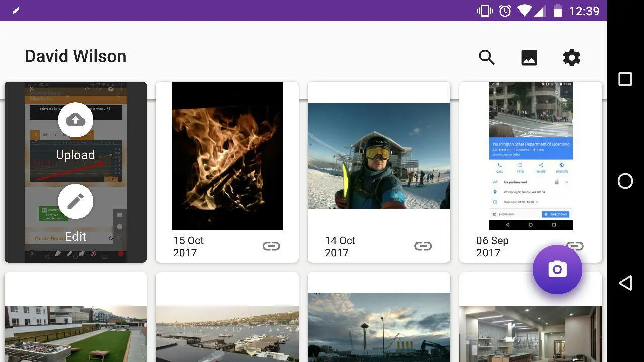Tap the purple camera capture button
The width and height of the screenshot is (644, 362).
(x=557, y=269)
